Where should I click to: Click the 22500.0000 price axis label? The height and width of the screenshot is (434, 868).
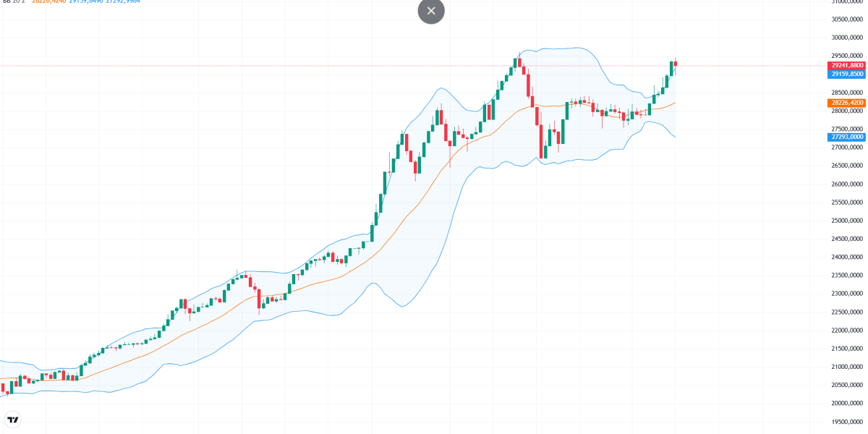point(847,312)
